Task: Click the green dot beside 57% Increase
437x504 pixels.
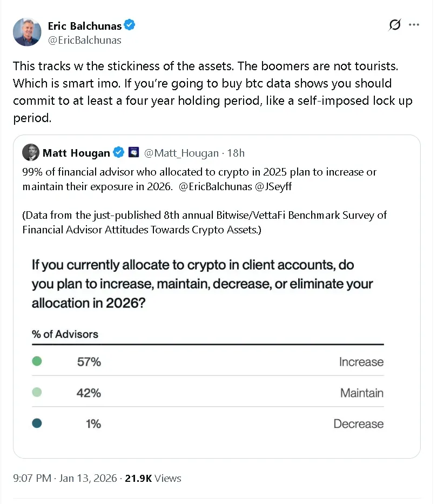Action: click(37, 361)
